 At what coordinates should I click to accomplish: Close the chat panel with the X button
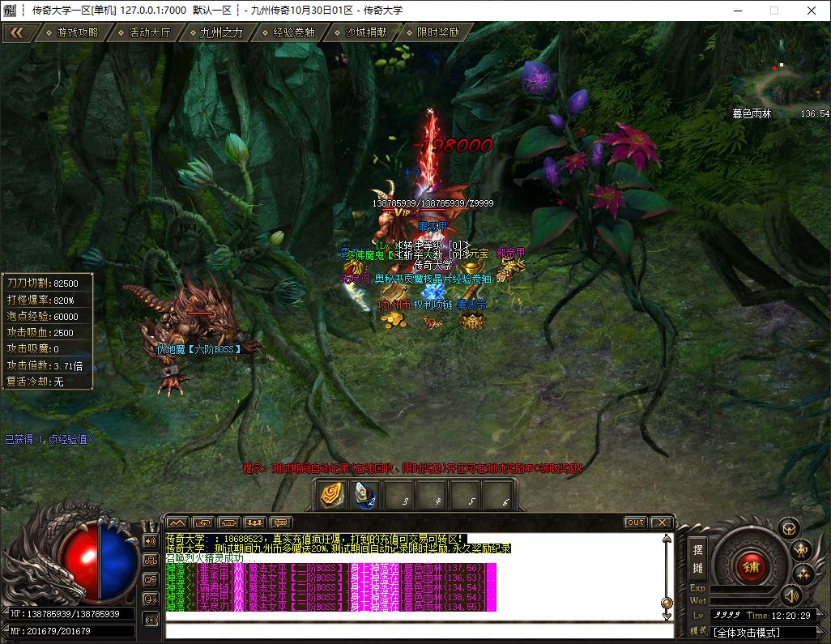(x=662, y=522)
